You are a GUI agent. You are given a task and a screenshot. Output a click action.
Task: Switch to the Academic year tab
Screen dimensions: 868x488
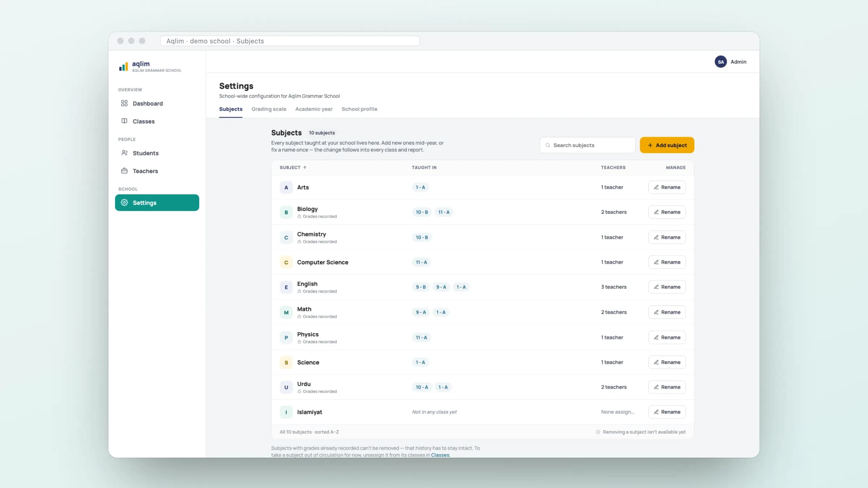314,109
